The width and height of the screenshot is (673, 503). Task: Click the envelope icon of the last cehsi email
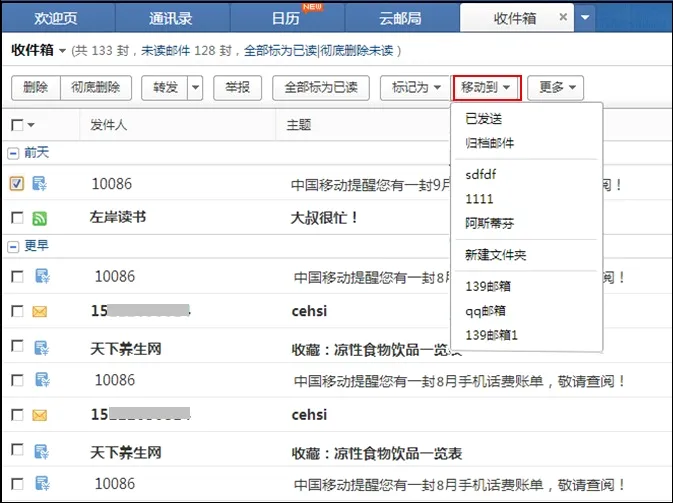[39, 415]
